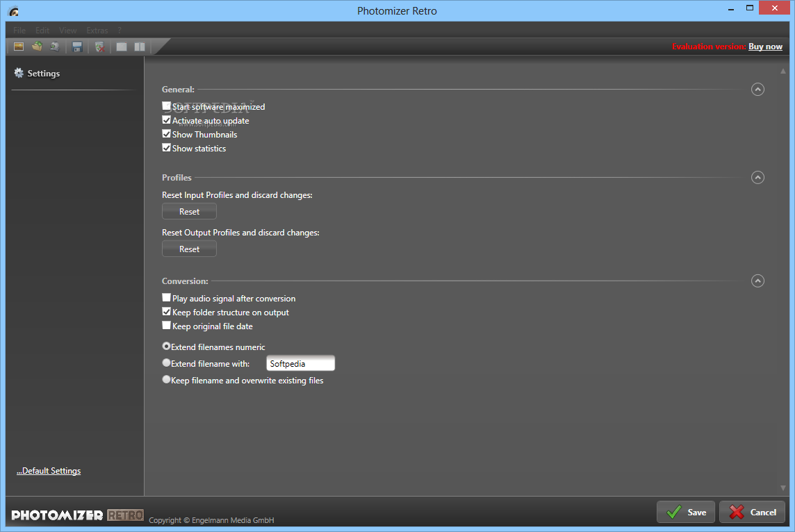Click the scrollbar down arrow
The image size is (795, 532).
[782, 488]
